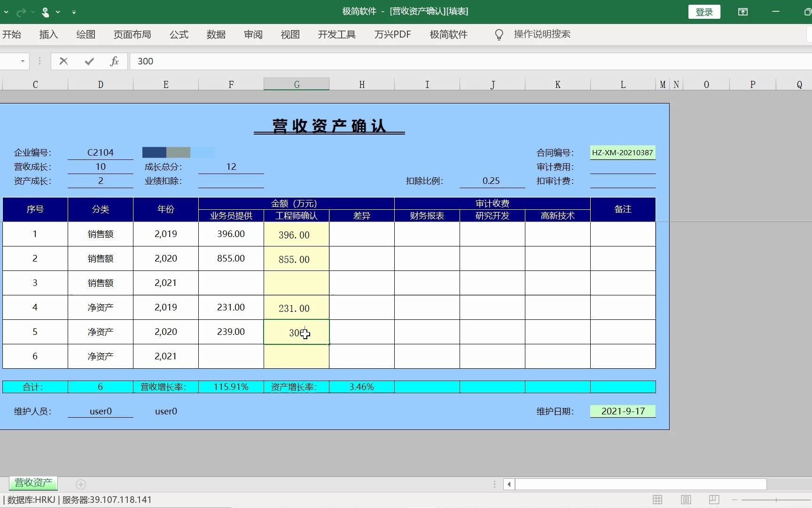The height and width of the screenshot is (508, 812).
Task: Click the touch/mouse mode icon
Action: coord(45,12)
